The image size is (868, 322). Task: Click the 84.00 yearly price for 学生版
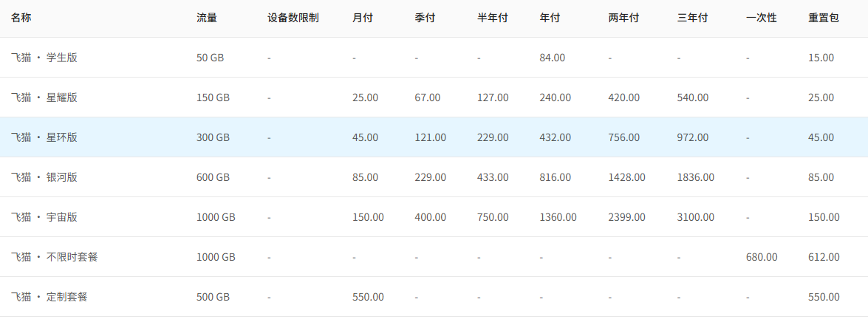click(x=553, y=58)
